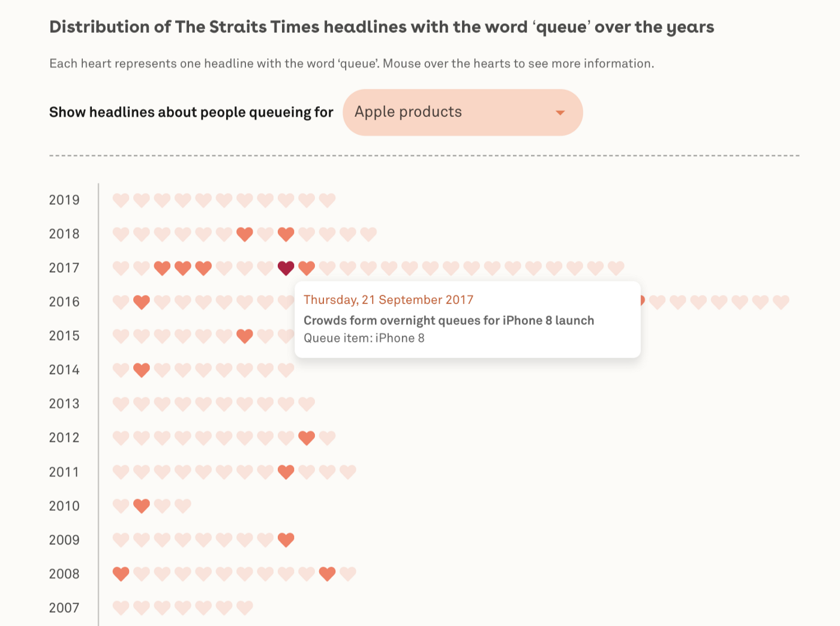Select the highlighted heart in the 2010 row
The height and width of the screenshot is (626, 840).
[142, 506]
